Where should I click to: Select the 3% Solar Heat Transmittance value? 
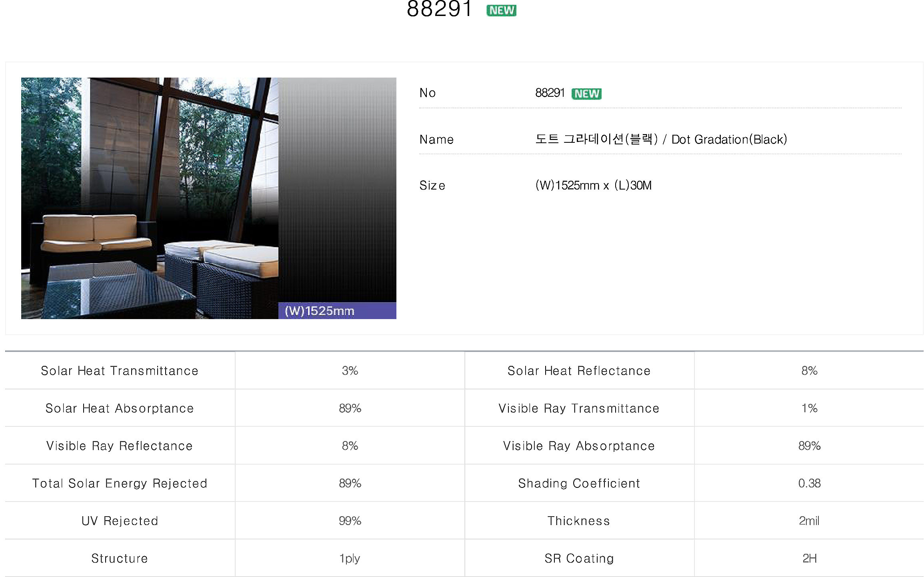click(350, 371)
